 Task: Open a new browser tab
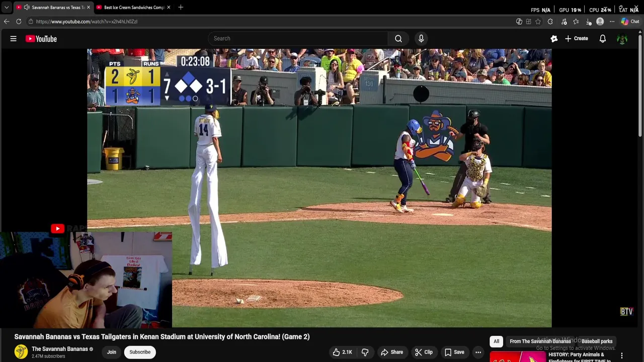click(x=181, y=8)
